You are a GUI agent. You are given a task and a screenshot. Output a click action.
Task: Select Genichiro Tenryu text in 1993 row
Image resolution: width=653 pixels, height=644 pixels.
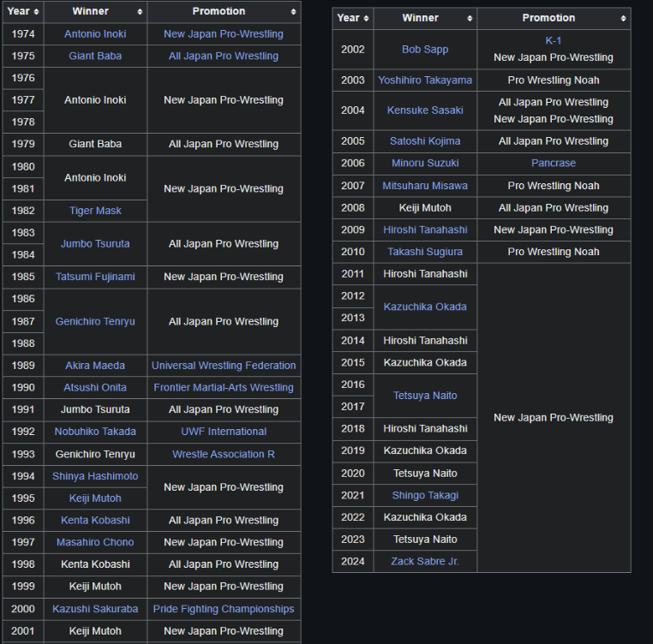(x=95, y=454)
